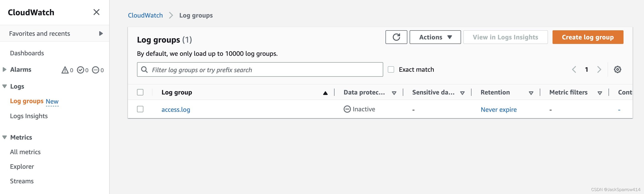
Task: Click the Favorites and recents label
Action: click(40, 33)
